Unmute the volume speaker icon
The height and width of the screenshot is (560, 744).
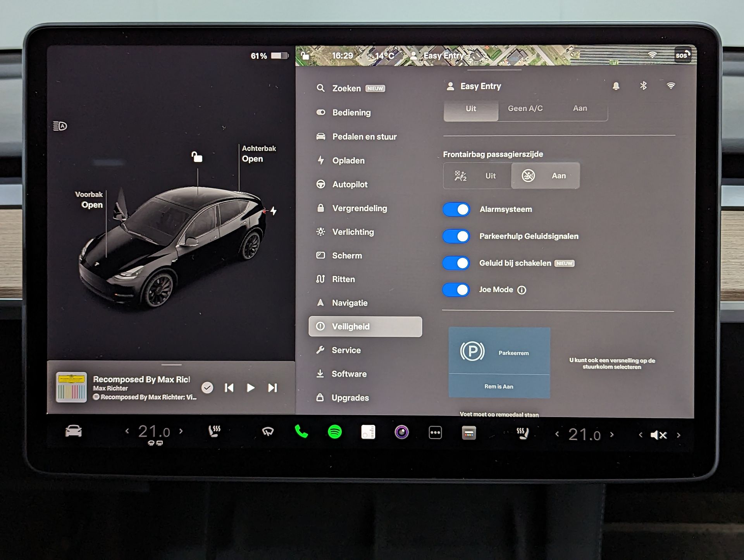[658, 435]
